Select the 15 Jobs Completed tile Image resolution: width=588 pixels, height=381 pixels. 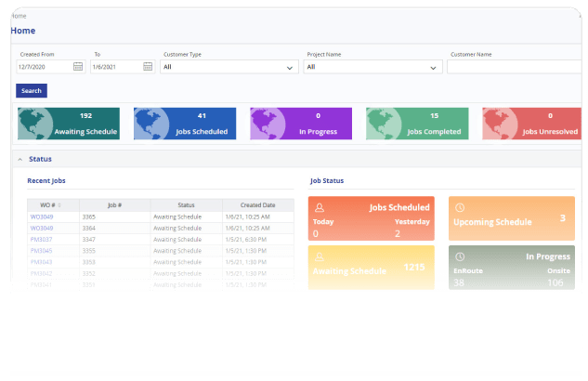click(x=417, y=124)
